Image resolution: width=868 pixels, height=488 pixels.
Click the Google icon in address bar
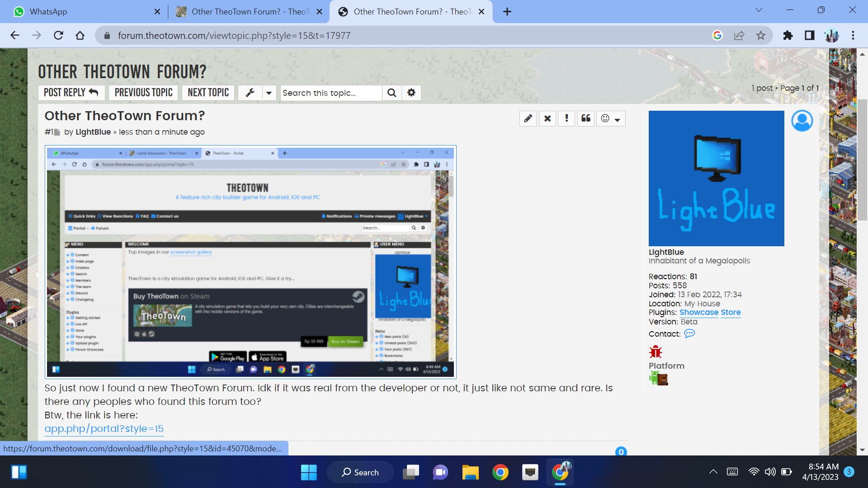click(x=717, y=35)
